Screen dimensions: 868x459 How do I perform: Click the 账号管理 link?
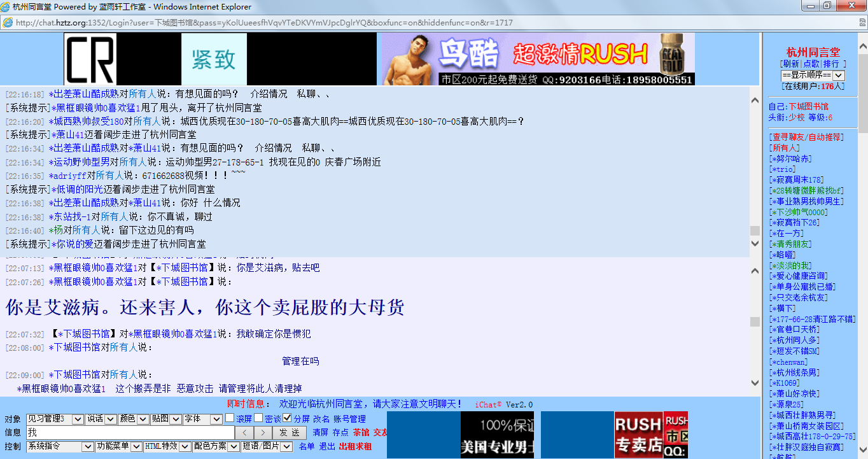349,419
